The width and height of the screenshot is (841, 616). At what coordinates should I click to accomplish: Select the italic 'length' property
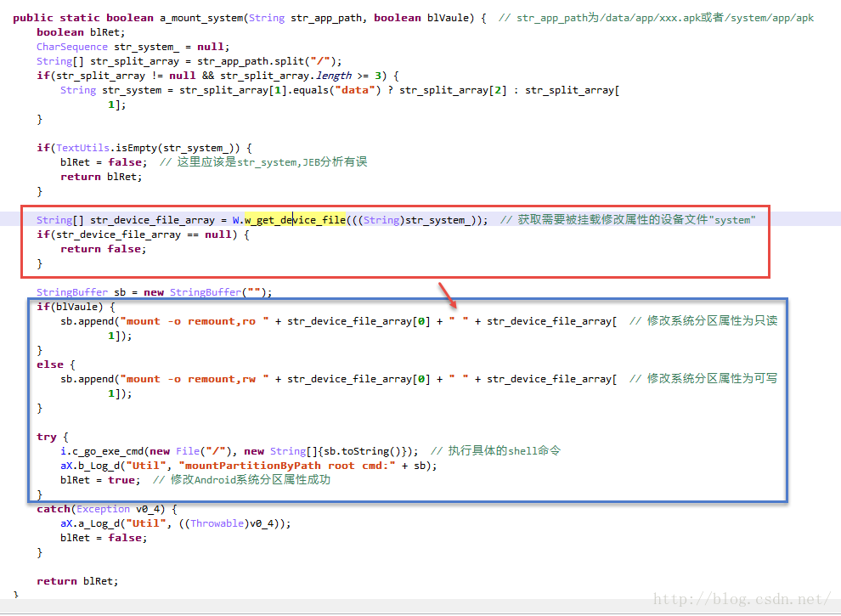pos(334,76)
